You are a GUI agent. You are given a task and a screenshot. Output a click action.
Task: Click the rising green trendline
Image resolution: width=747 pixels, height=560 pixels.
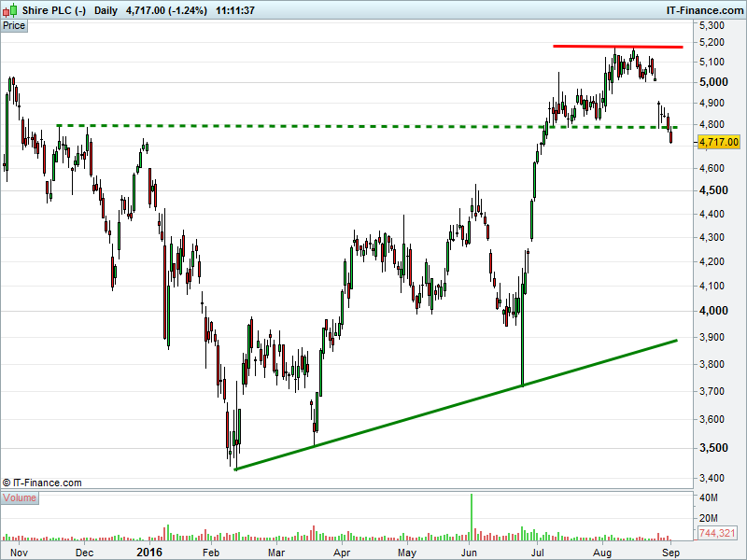point(456,405)
